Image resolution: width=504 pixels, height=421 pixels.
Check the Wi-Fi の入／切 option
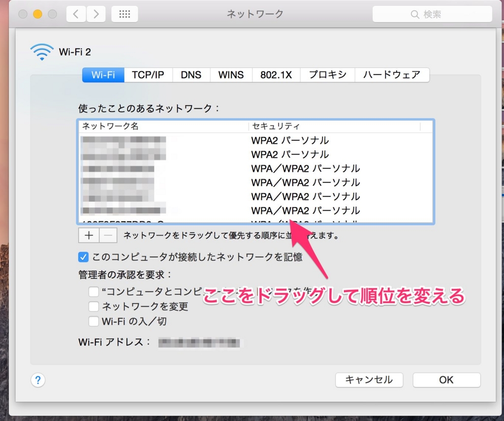[x=94, y=321]
